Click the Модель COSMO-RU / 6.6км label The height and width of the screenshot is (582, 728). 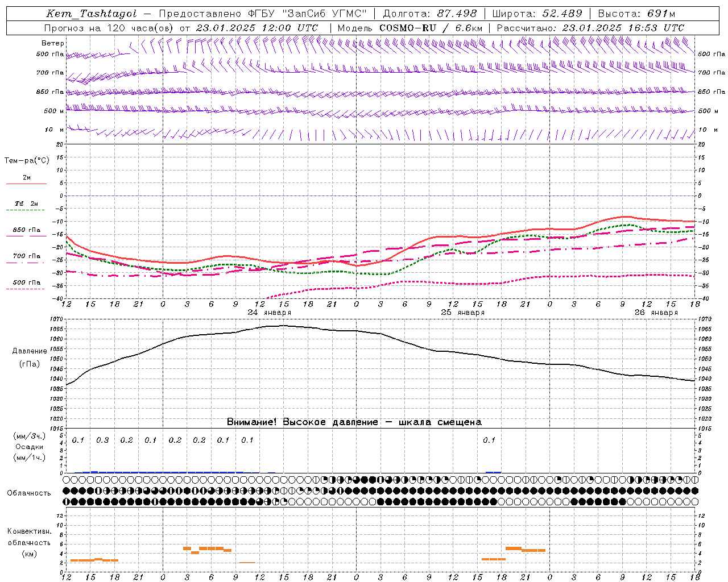(409, 27)
